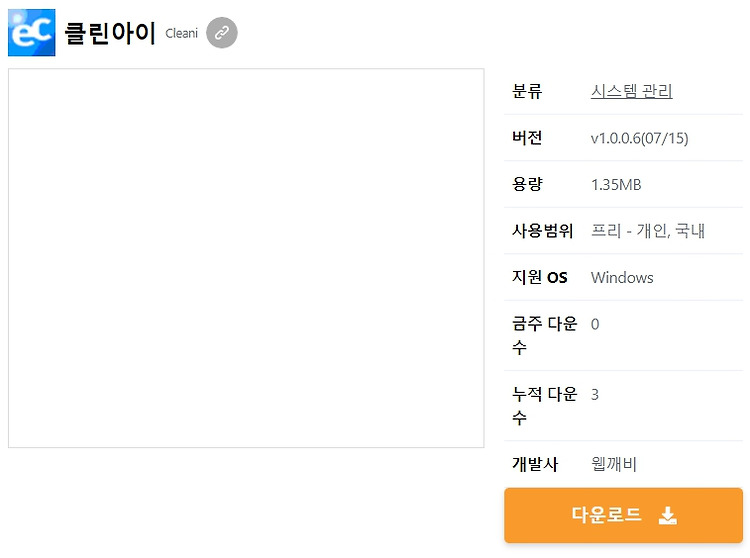Click the empty screenshot preview area
This screenshot has width=750, height=558.
[246, 258]
